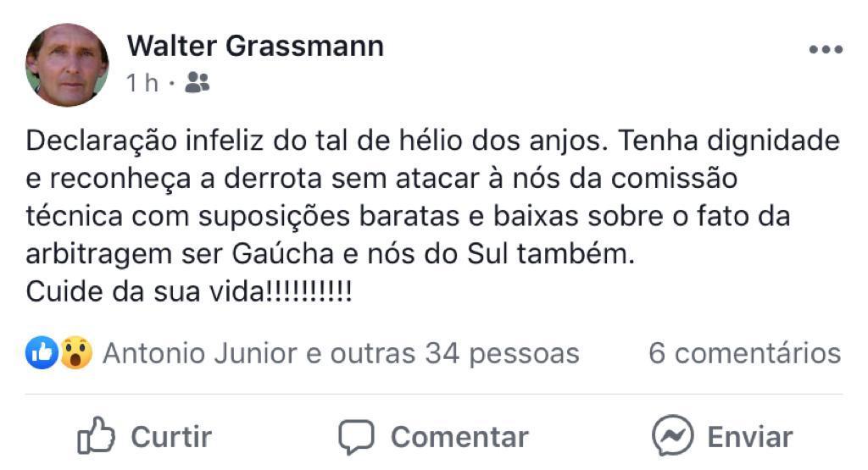Image resolution: width=868 pixels, height=470 pixels.
Task: Show the "outras 34 pessoas" reactions list
Action: coord(454,353)
